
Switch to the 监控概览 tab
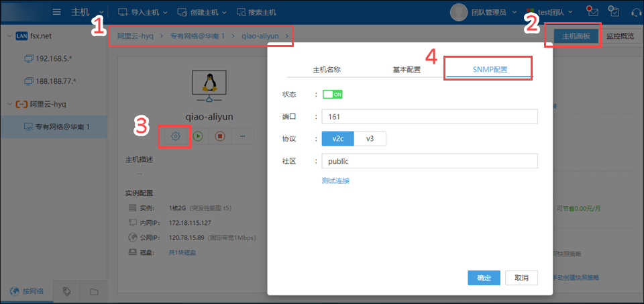[x=620, y=36]
